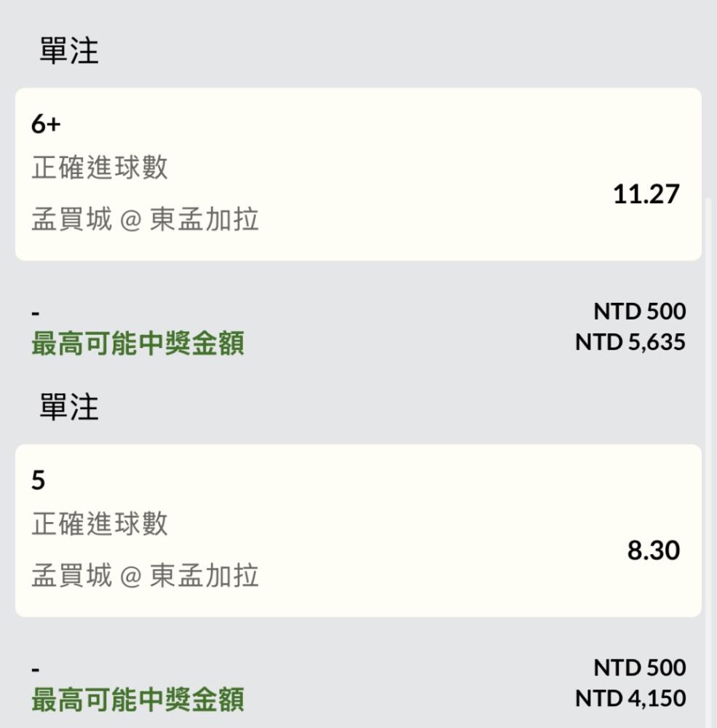Tap the 5 selection title text
Image resolution: width=717 pixels, height=728 pixels.
click(38, 480)
